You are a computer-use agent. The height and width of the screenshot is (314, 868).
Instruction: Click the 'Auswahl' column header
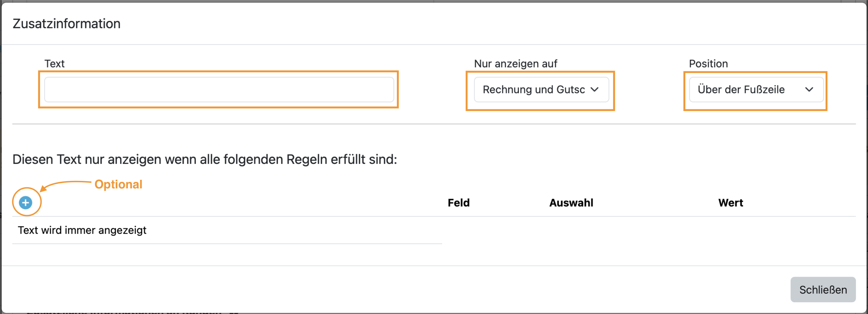click(x=571, y=203)
